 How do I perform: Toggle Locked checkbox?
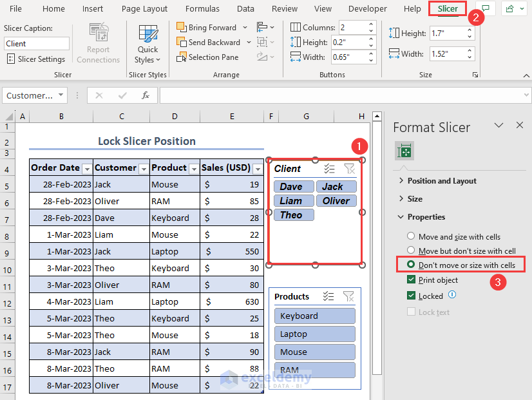coord(411,296)
